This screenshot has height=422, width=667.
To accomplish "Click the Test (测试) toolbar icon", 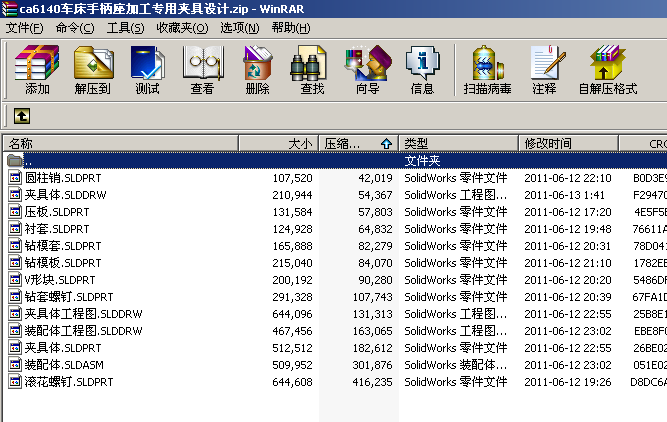I will tap(148, 63).
